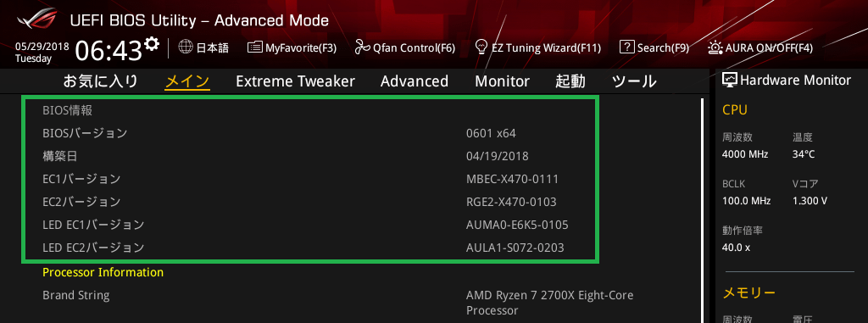
Task: Click the Hardware Monitor screen icon
Action: tap(730, 81)
